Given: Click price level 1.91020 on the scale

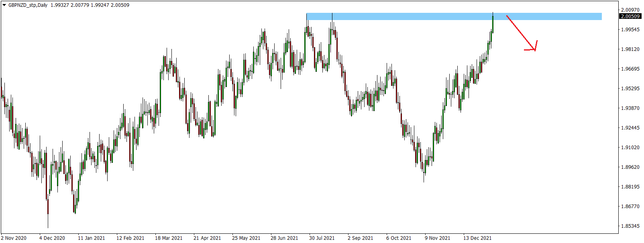Looking at the screenshot, I should [x=630, y=147].
